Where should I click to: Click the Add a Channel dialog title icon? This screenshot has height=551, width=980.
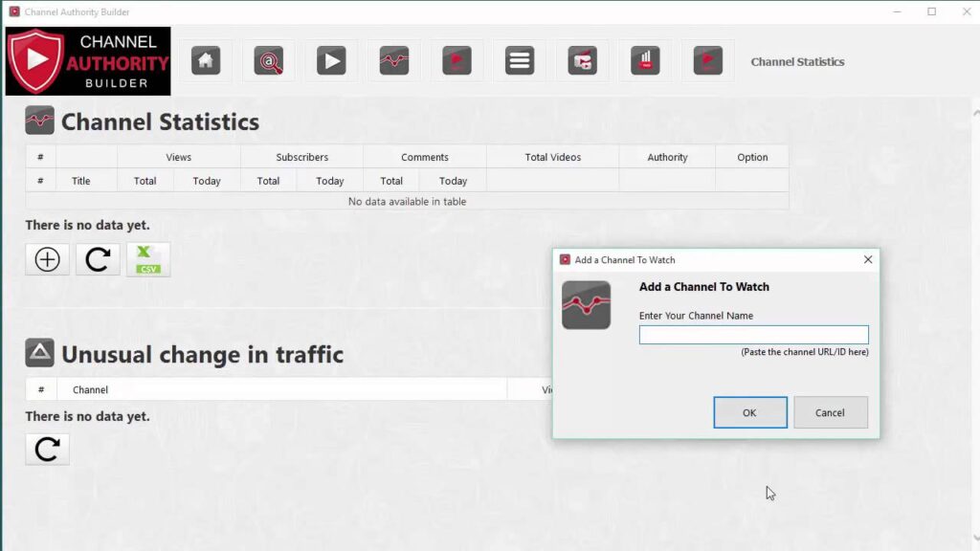click(x=565, y=259)
